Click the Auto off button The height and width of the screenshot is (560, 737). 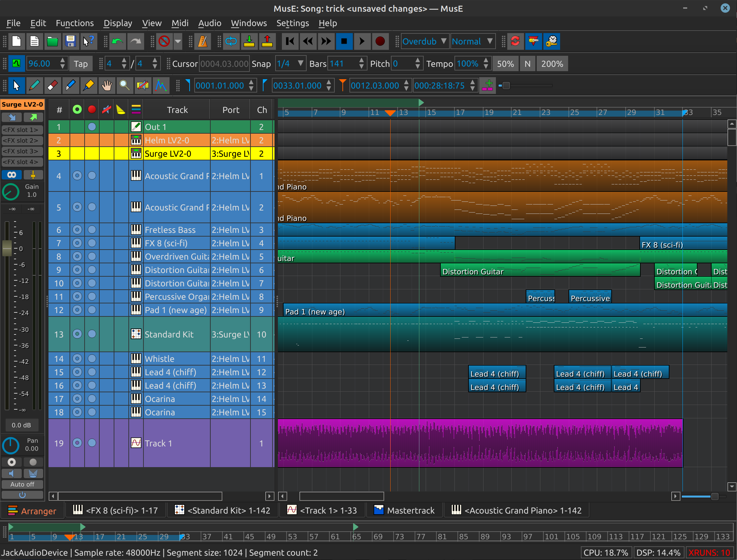point(22,484)
